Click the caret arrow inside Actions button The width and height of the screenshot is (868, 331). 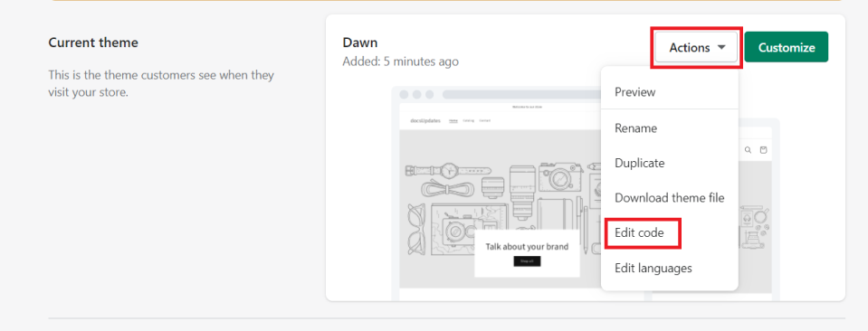720,48
